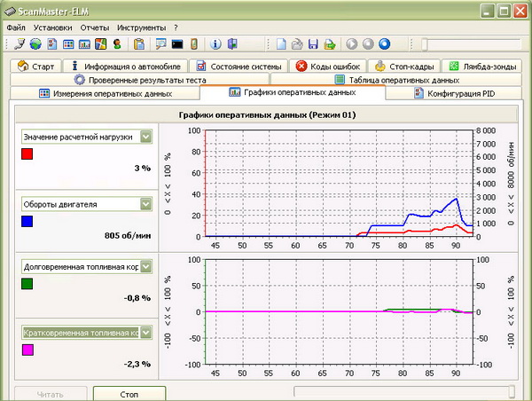Expand Значение расчетной нагрузки dropdown arrow
532x401 pixels.
(146, 137)
